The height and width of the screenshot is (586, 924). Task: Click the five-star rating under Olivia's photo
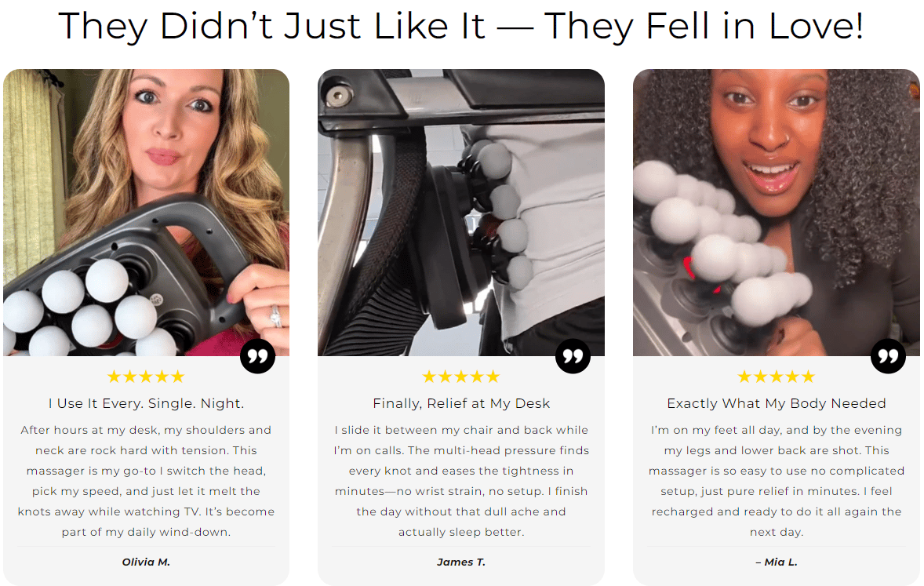(x=146, y=377)
